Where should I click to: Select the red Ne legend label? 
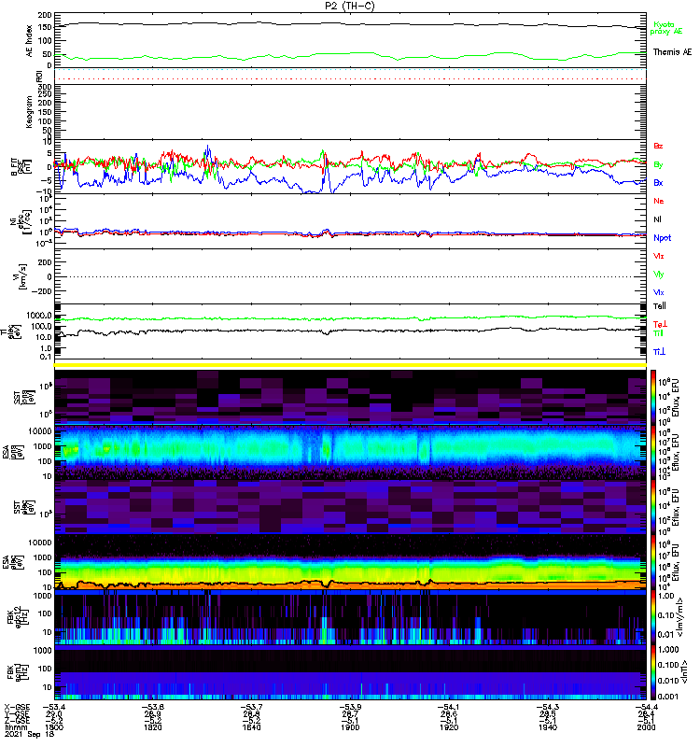coord(659,201)
